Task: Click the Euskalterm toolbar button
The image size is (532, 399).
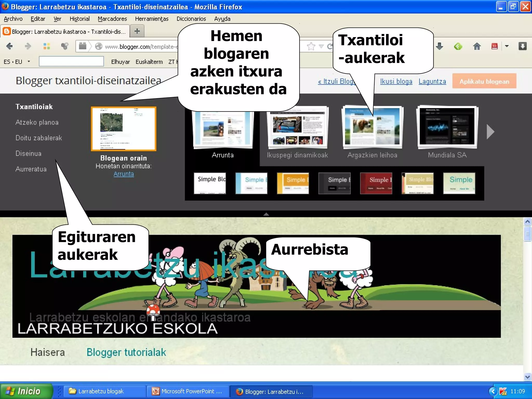Action: 149,62
